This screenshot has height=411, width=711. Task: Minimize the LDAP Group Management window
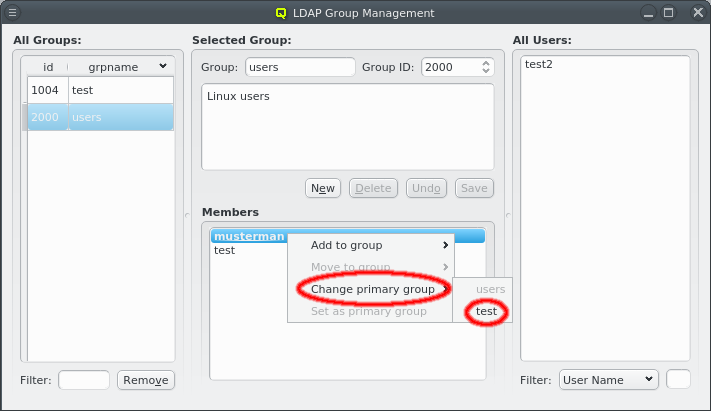(650, 13)
